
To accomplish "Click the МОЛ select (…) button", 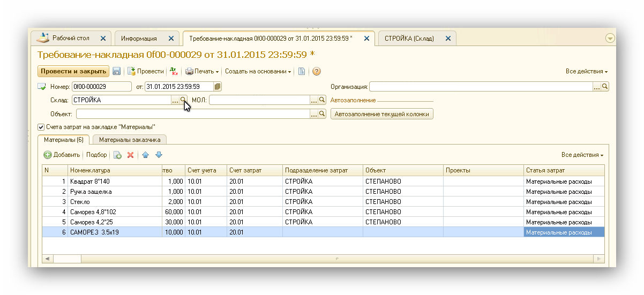I will pos(313,100).
